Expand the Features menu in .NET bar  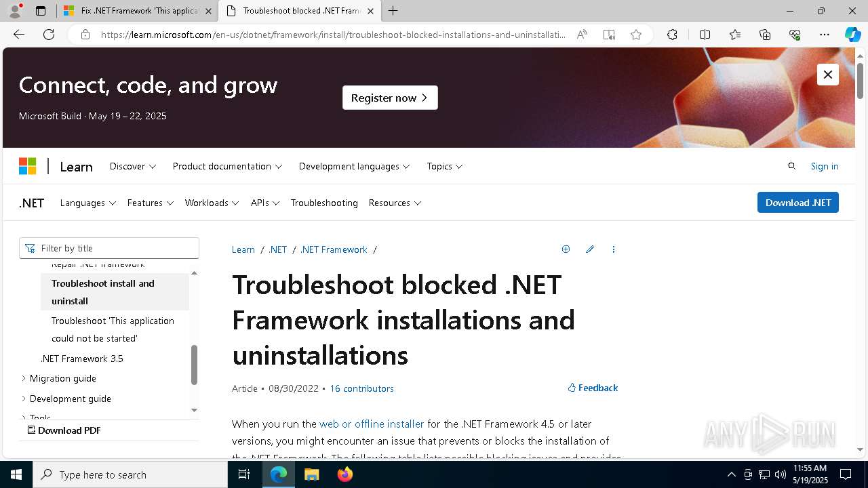[151, 203]
